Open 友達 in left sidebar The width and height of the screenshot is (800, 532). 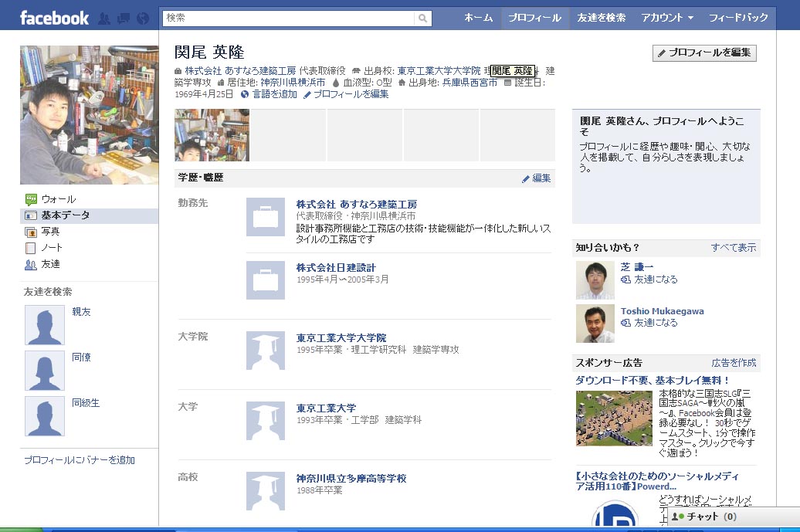[50, 264]
